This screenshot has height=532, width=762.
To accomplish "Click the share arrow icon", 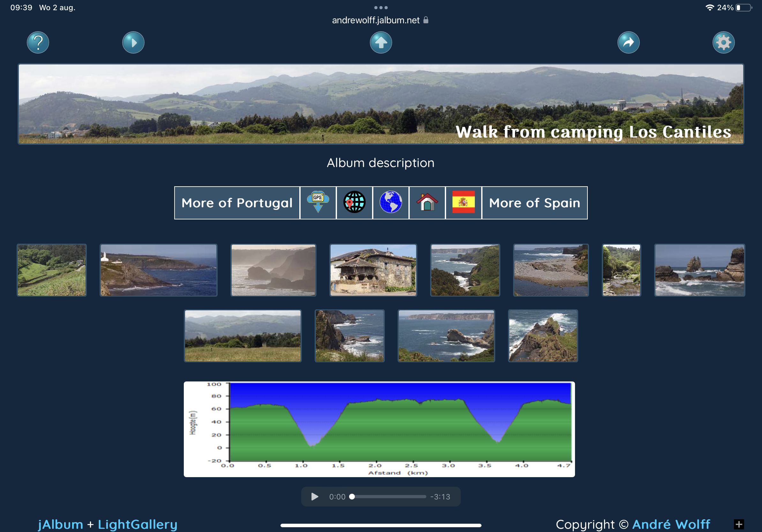I will click(628, 42).
